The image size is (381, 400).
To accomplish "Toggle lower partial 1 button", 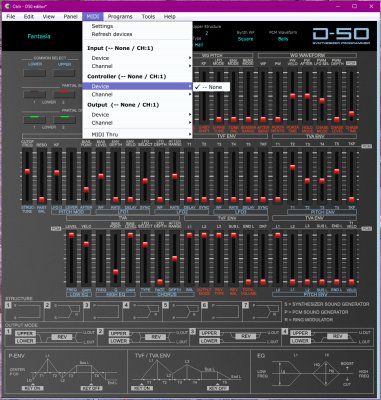I will coord(35,94).
